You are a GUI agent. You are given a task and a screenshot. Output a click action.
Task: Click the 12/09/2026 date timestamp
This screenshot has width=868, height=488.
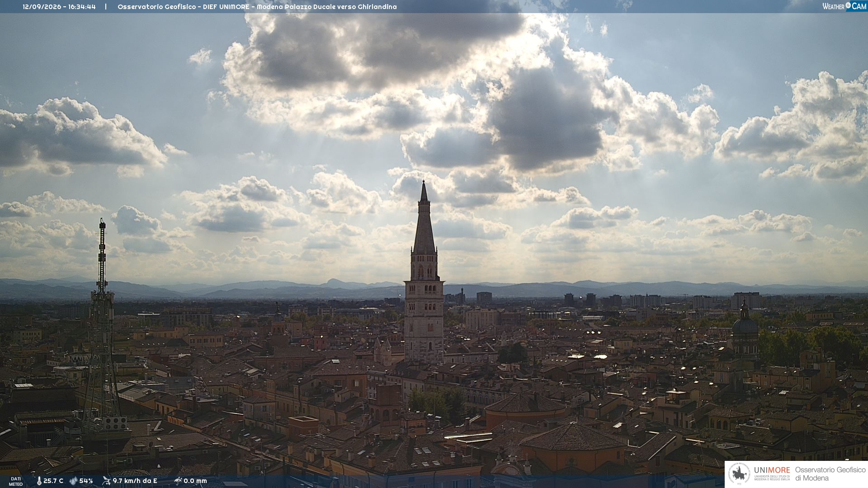pos(42,7)
